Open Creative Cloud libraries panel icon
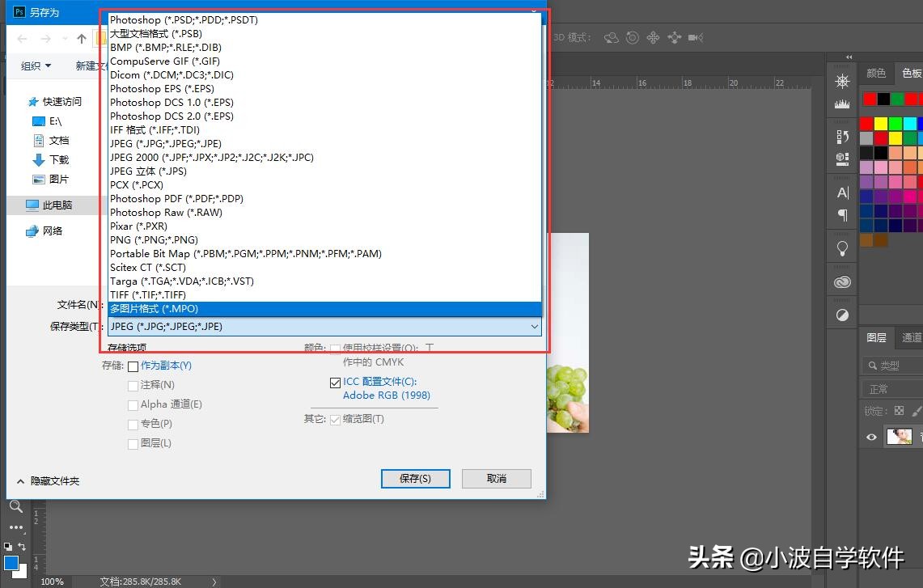 pyautogui.click(x=842, y=282)
